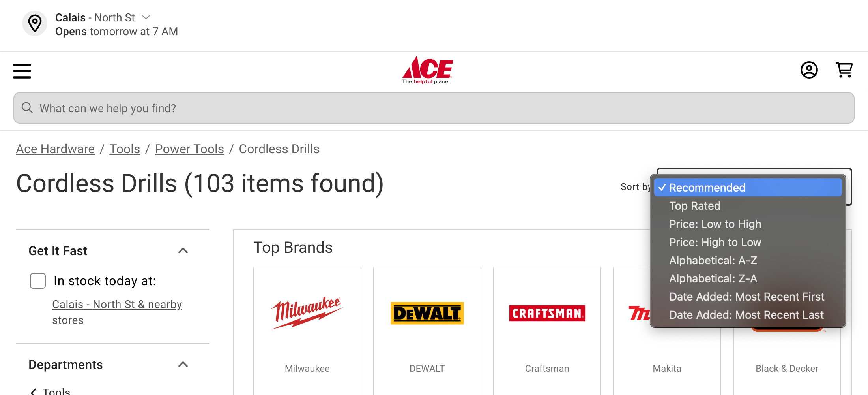
Task: Select the DEWALT brand thumbnail
Action: point(427,313)
